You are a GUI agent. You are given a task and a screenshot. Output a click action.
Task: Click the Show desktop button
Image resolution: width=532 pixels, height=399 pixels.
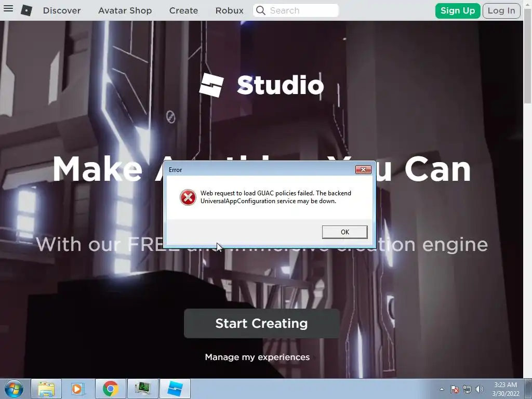[x=528, y=389]
